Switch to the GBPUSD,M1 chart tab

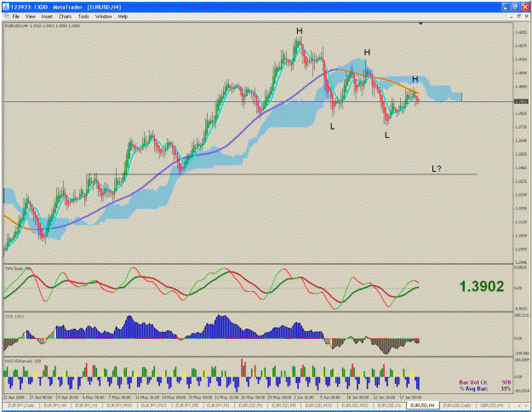coord(492,405)
